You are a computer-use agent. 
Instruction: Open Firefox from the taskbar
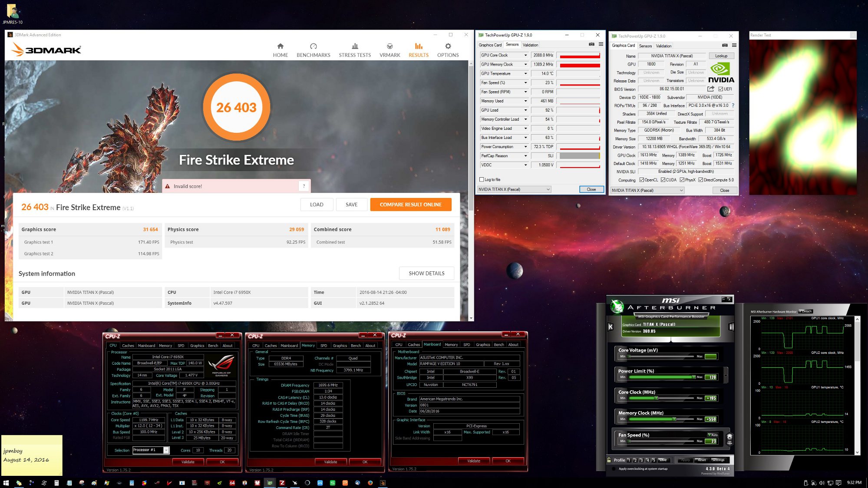[370, 482]
